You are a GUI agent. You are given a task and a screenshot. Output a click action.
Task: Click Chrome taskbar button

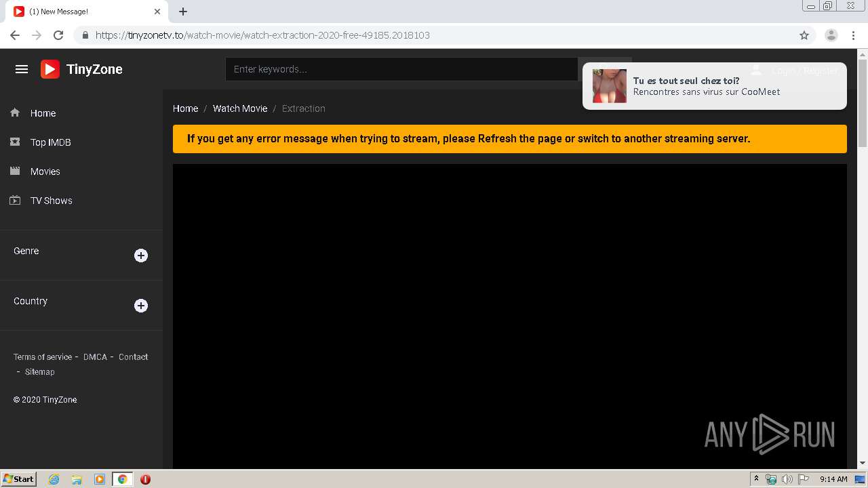pos(122,479)
